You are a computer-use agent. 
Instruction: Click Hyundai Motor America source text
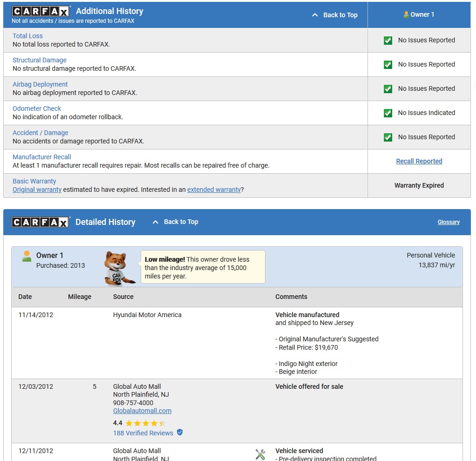147,315
